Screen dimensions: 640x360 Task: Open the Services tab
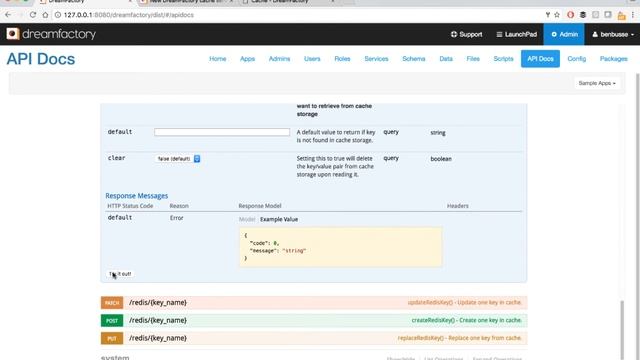(x=376, y=59)
